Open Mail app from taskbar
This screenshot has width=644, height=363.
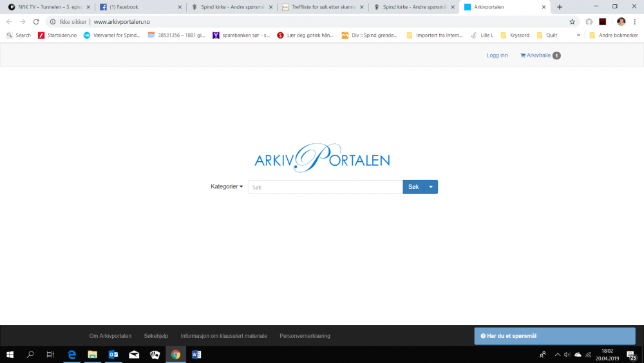(134, 355)
